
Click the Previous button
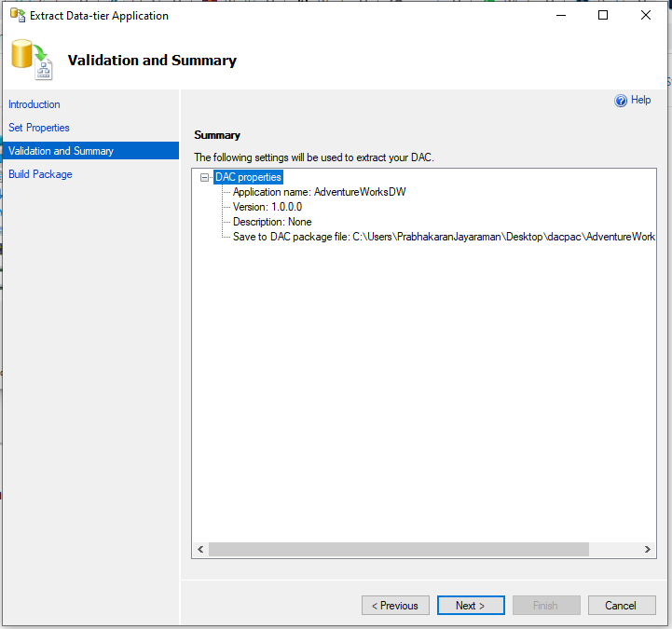click(395, 605)
